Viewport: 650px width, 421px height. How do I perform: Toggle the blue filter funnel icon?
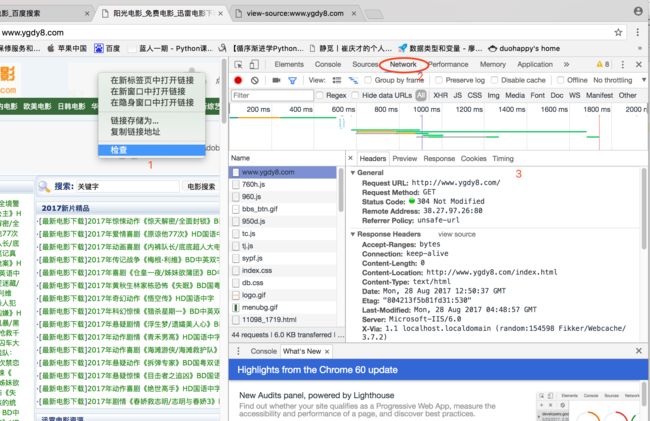pyautogui.click(x=292, y=80)
